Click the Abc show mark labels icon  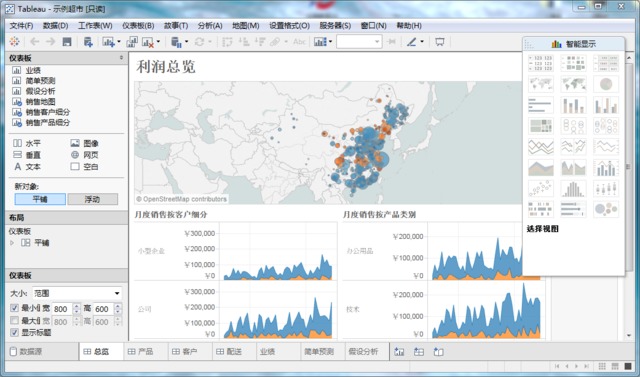coord(299,42)
